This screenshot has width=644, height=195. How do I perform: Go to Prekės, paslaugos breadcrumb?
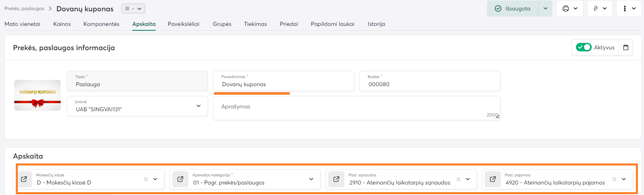(24, 8)
